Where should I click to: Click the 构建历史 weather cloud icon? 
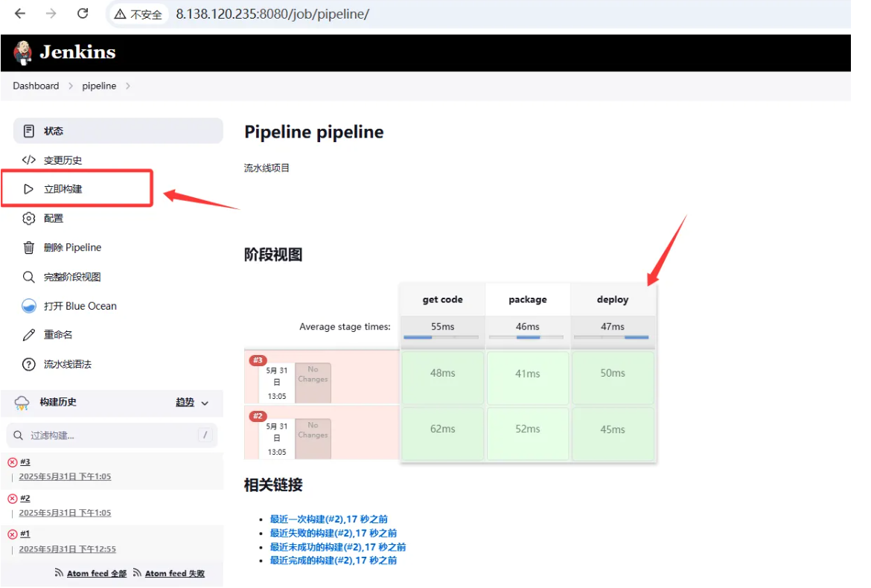pos(22,403)
